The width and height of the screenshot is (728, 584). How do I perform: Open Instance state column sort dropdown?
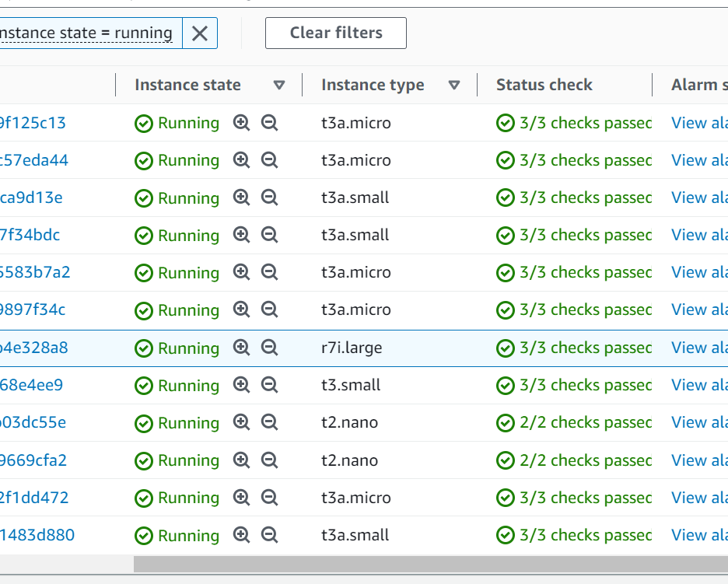tap(279, 86)
